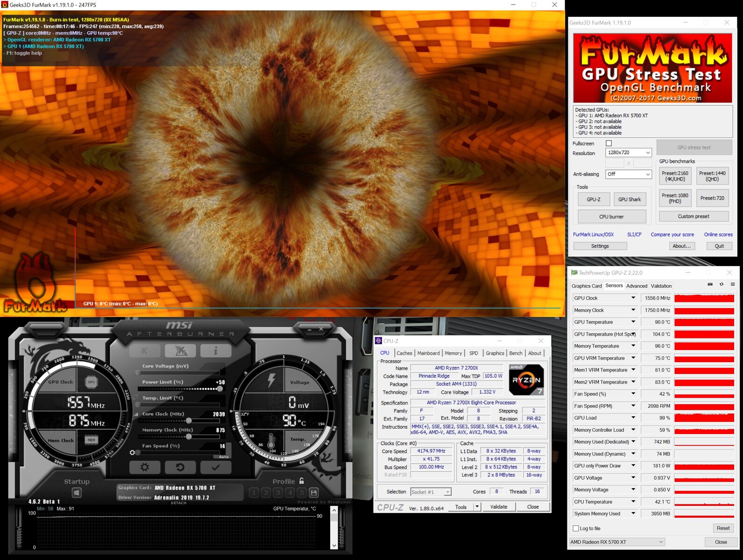Viewport: 743px width, 560px height.
Task: Open Afterburner information 'i' button
Action: [215, 350]
